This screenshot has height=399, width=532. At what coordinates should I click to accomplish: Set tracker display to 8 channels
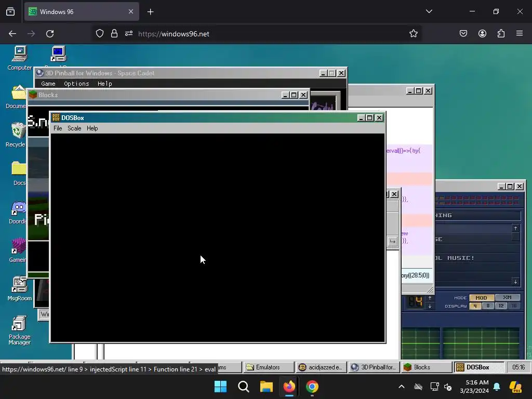tap(488, 305)
